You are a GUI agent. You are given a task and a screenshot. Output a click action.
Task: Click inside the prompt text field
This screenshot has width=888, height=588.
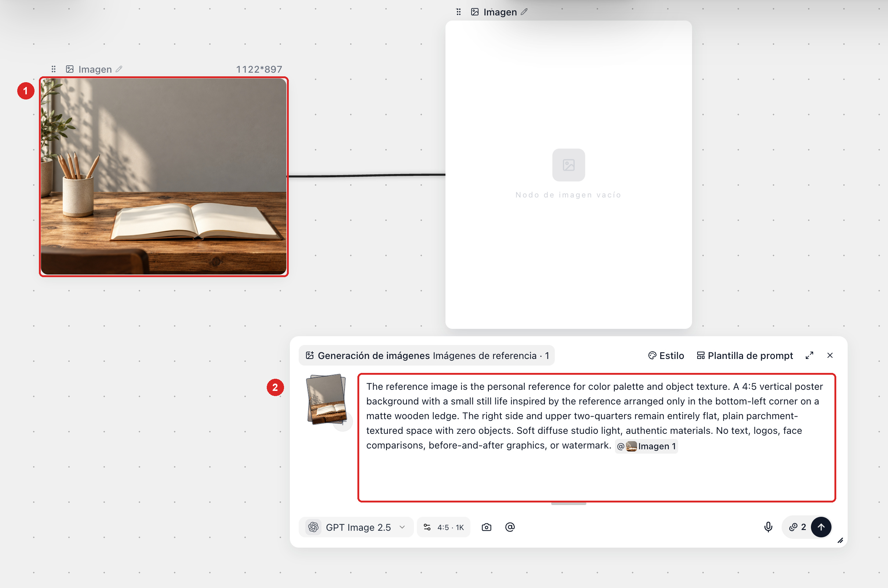(597, 437)
